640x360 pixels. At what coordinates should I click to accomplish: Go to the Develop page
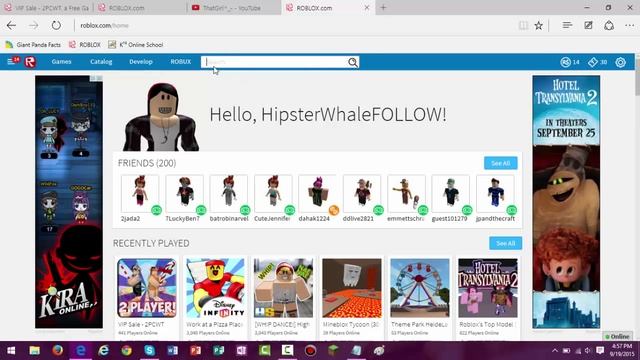[x=141, y=62]
